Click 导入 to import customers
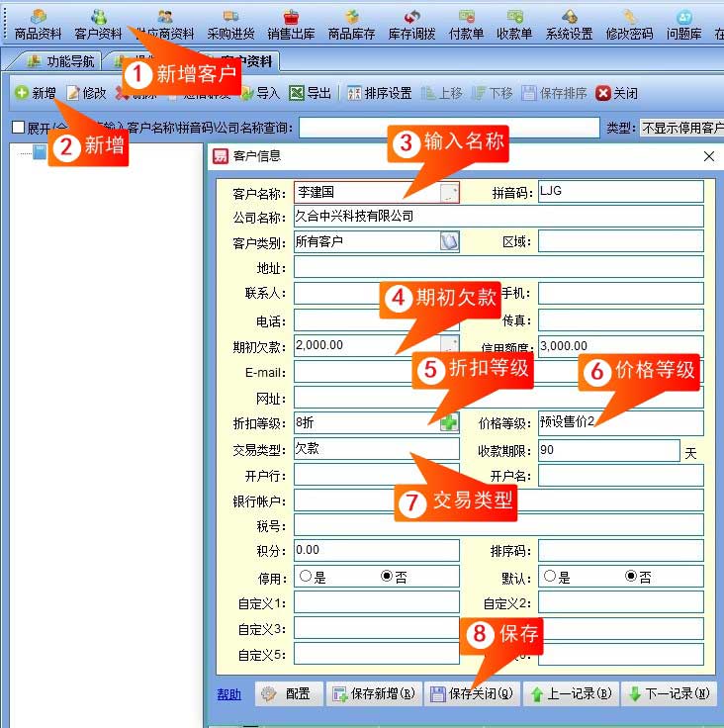The width and height of the screenshot is (724, 728). point(261,93)
